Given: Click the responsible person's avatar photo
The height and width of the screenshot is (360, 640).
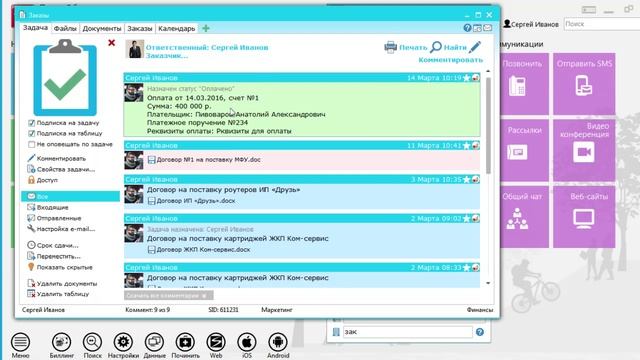Looking at the screenshot, I should (134, 49).
